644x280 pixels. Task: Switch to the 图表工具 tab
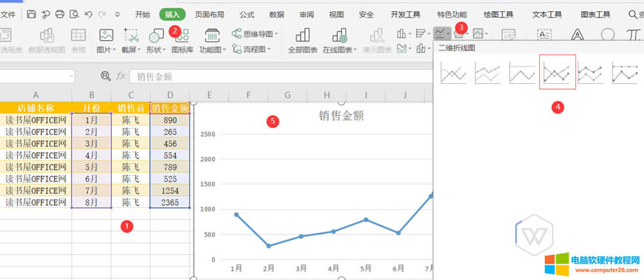(x=595, y=14)
